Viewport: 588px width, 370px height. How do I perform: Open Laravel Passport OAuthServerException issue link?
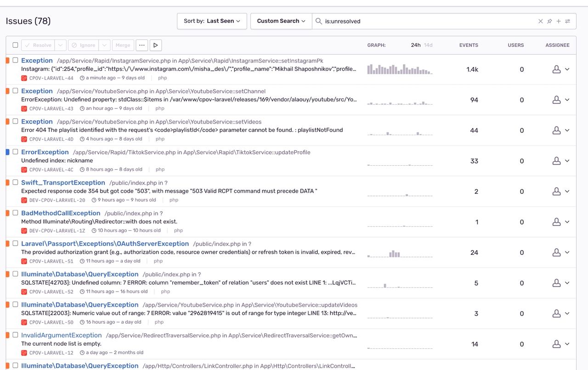point(105,243)
